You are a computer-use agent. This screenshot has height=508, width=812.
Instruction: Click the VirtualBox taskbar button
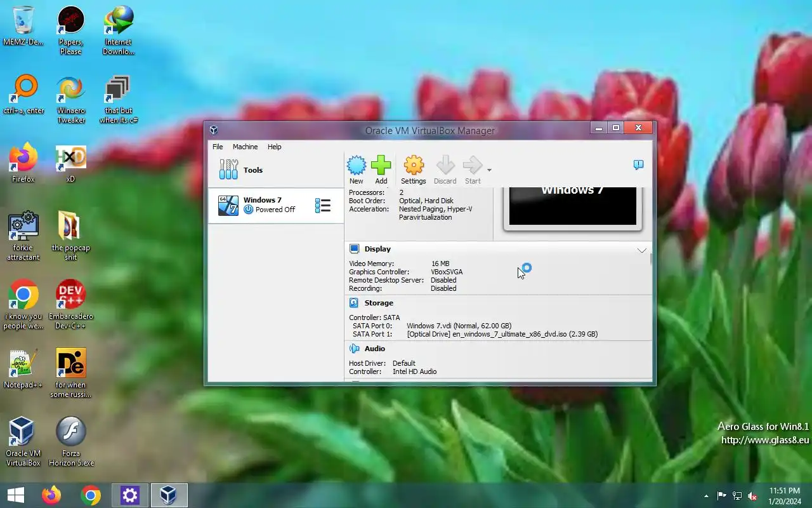pyautogui.click(x=169, y=495)
